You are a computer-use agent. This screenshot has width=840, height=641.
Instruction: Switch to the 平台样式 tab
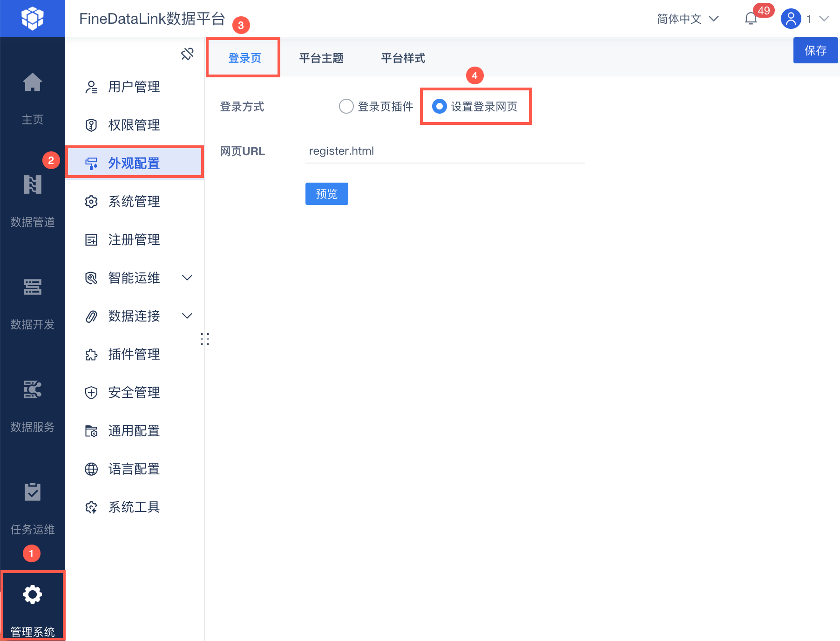click(403, 58)
